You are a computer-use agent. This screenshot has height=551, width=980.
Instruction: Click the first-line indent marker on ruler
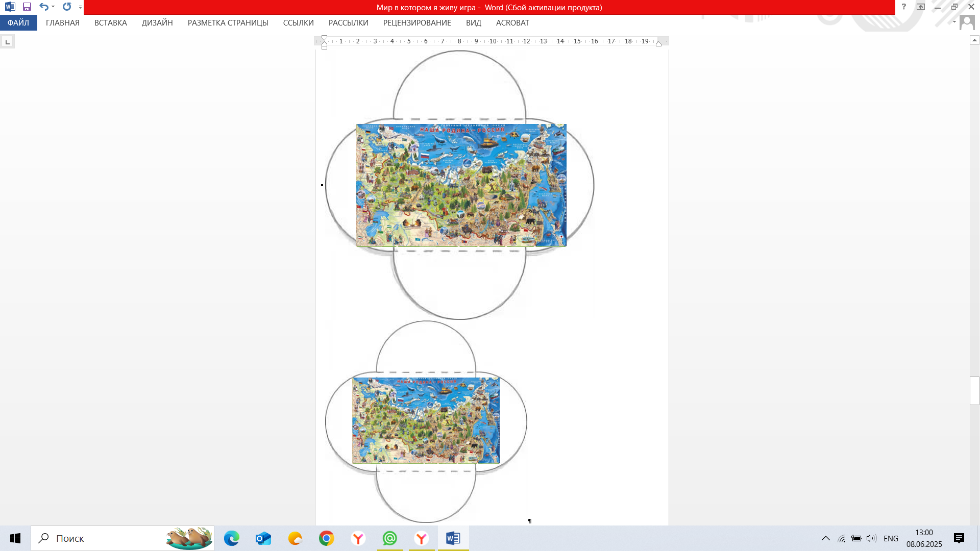click(x=324, y=38)
